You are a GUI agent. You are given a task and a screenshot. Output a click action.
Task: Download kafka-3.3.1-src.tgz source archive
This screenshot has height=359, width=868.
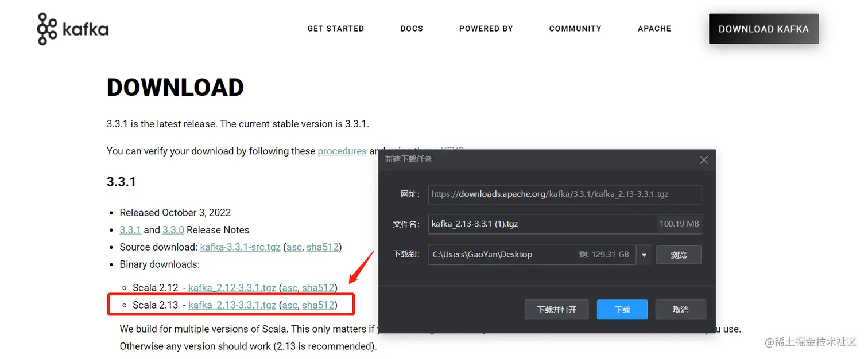pyautogui.click(x=240, y=247)
